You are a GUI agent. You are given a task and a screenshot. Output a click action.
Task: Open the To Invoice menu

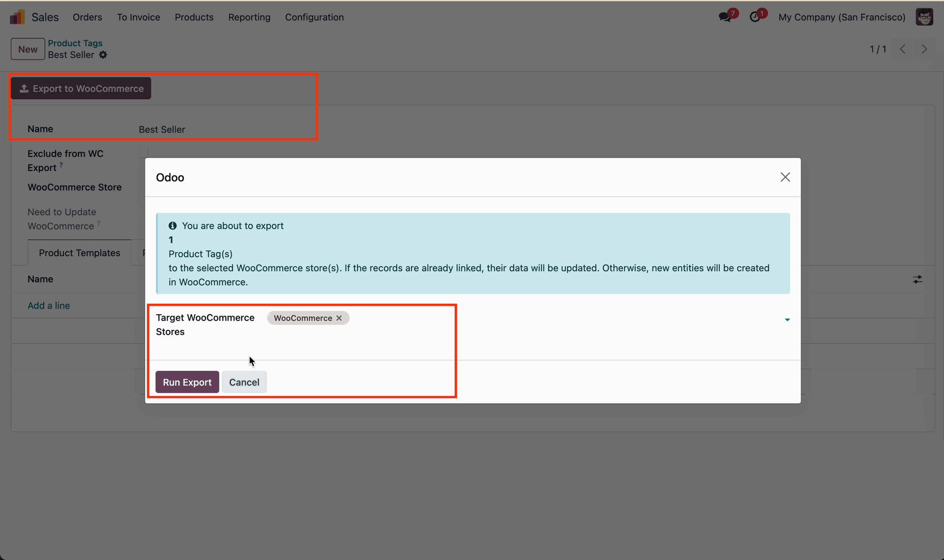(x=139, y=17)
